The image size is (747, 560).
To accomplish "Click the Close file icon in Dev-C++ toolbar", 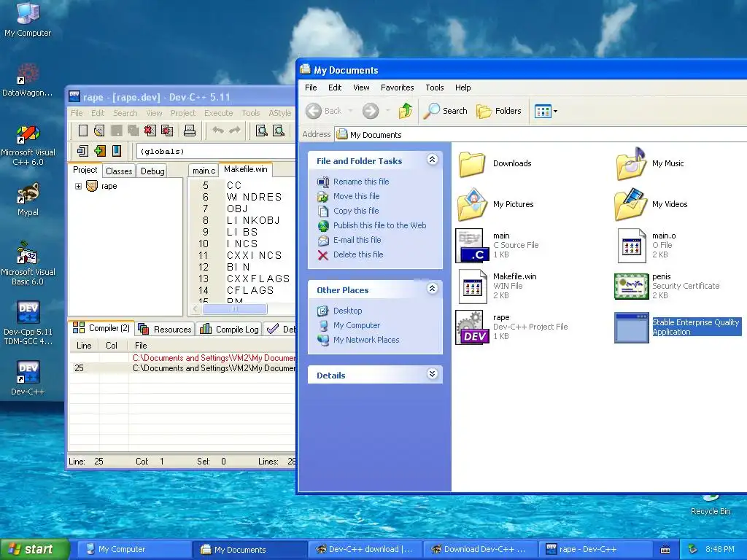I will (x=150, y=131).
